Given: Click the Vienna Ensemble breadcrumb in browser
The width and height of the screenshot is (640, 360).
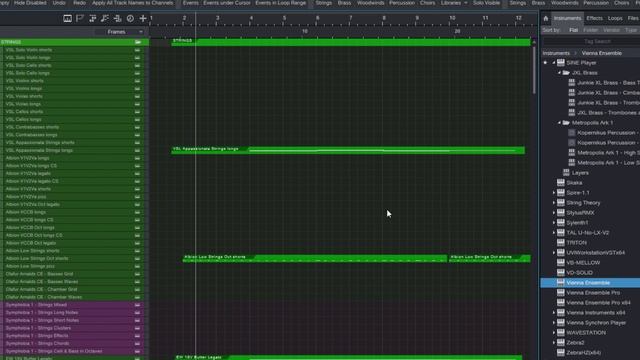Looking at the screenshot, I should coord(602,53).
